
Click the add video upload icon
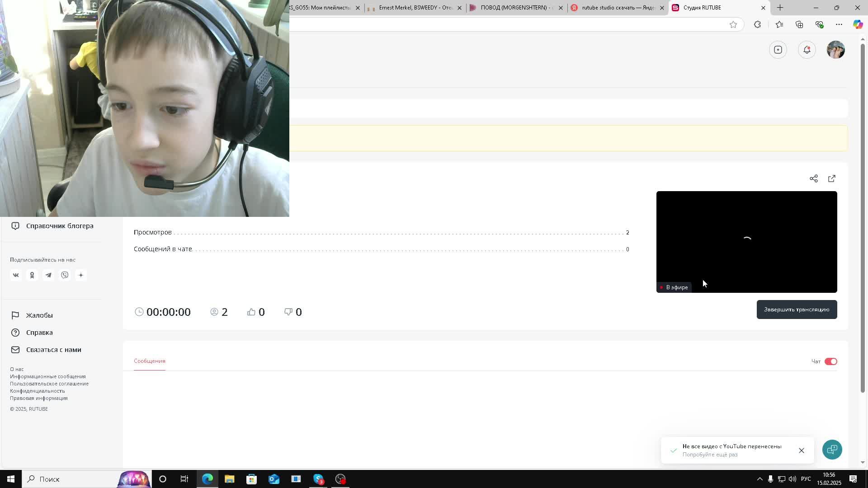click(778, 50)
